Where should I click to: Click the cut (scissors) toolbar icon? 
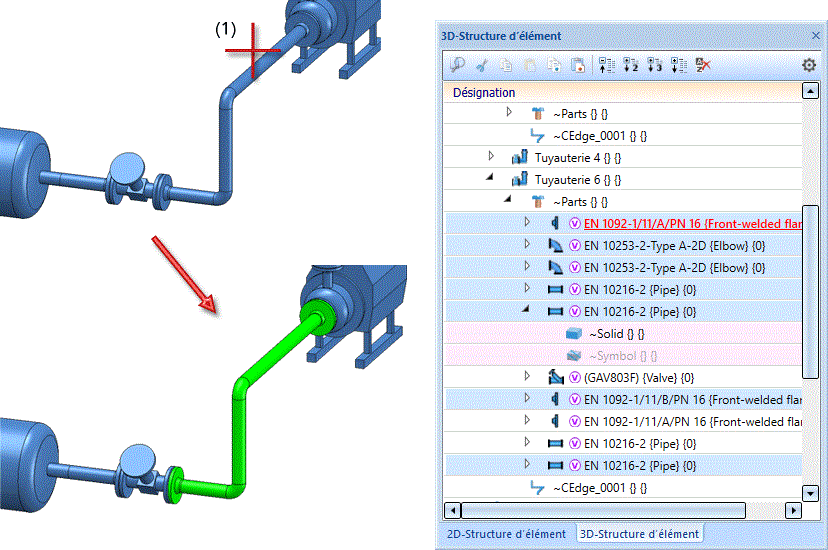[482, 65]
